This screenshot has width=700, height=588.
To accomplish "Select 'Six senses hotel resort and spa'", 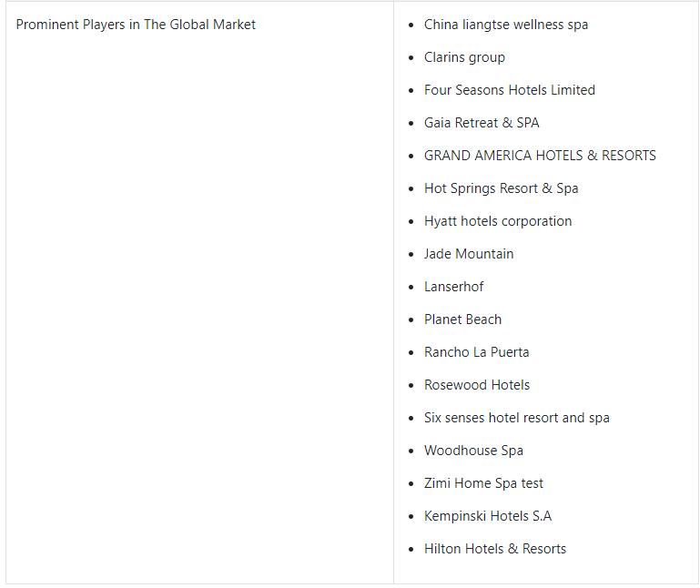I will pos(516,418).
